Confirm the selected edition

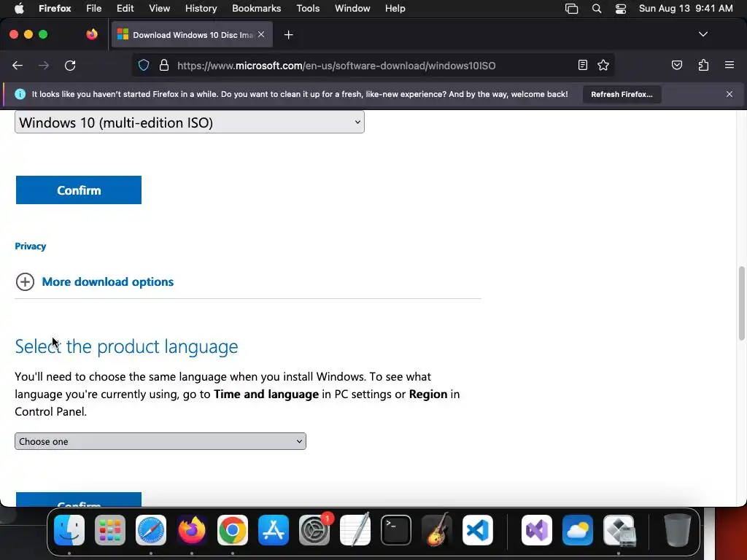79,190
